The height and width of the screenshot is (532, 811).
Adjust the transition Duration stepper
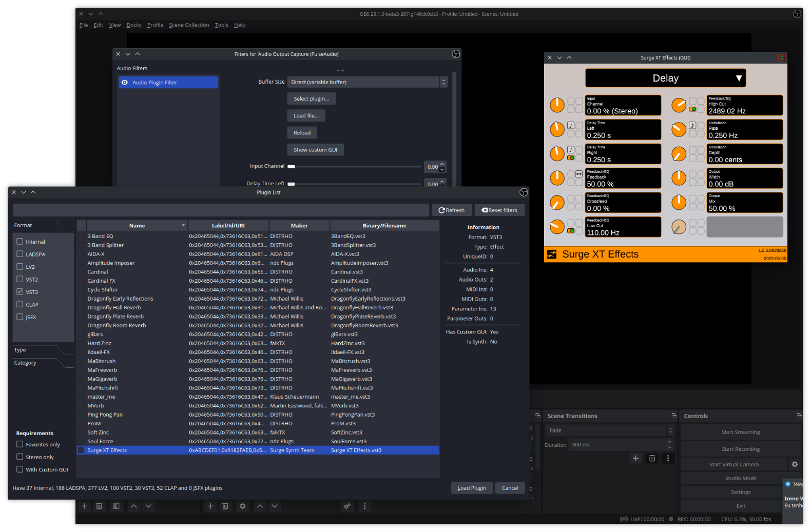(669, 445)
